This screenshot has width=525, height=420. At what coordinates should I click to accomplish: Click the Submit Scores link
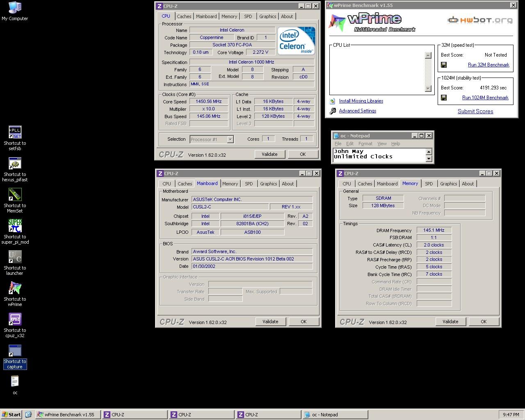coord(475,111)
